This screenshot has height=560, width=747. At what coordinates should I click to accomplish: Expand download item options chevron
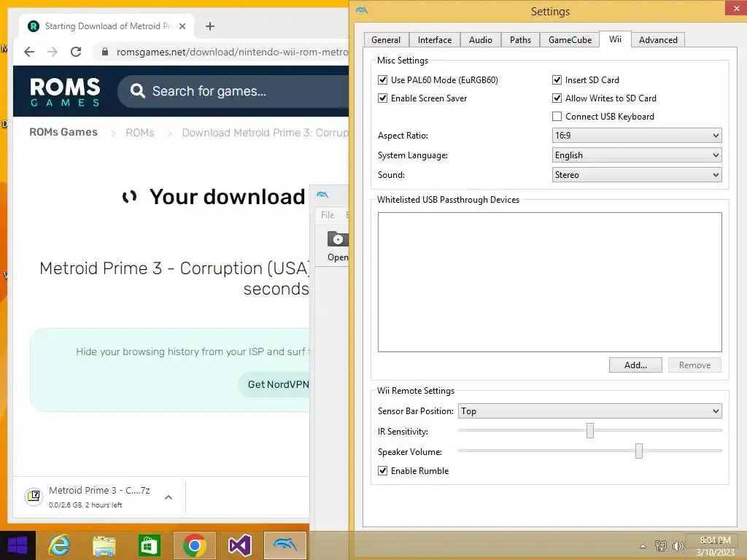point(169,497)
